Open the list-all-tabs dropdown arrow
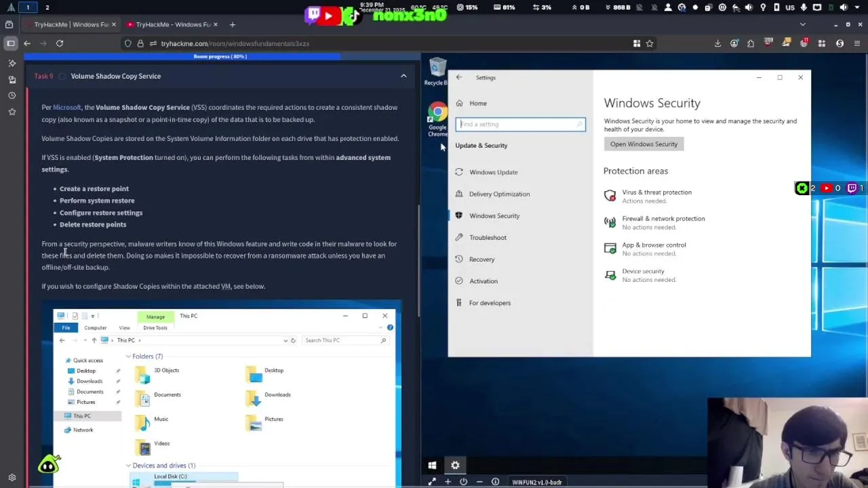868x488 pixels. pos(803,24)
